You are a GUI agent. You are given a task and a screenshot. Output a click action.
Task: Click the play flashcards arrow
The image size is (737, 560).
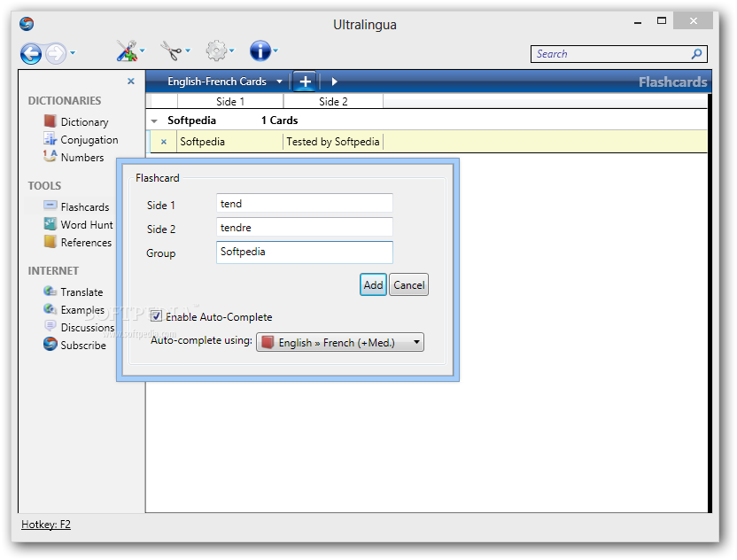334,82
